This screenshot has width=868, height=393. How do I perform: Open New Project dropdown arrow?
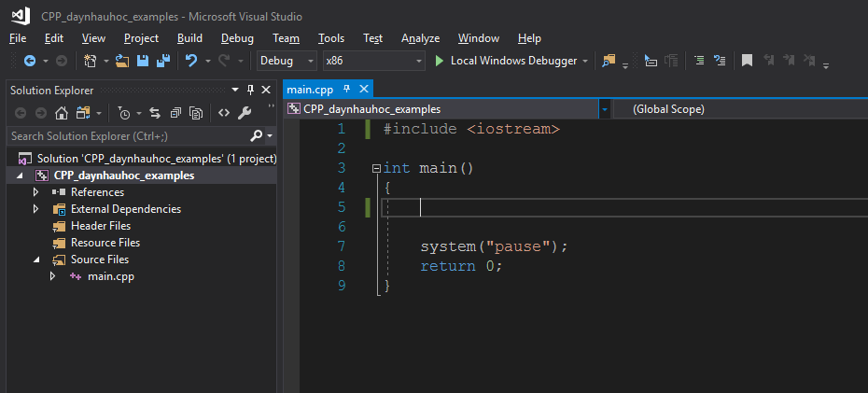[106, 62]
